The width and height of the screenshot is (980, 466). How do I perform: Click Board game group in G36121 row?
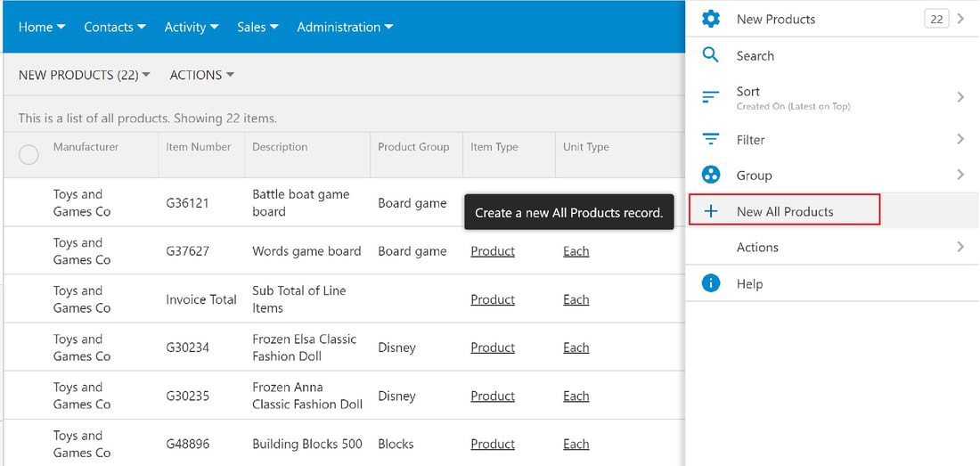tap(412, 203)
